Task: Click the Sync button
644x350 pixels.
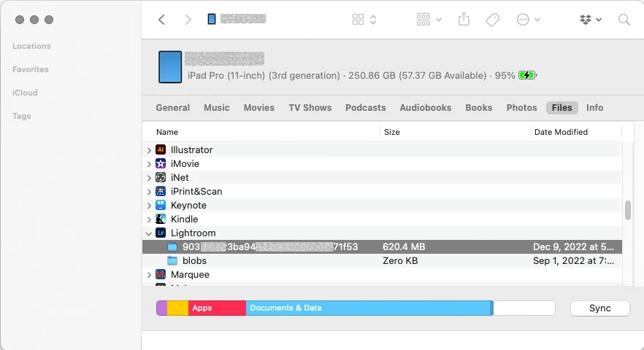Action: (599, 308)
